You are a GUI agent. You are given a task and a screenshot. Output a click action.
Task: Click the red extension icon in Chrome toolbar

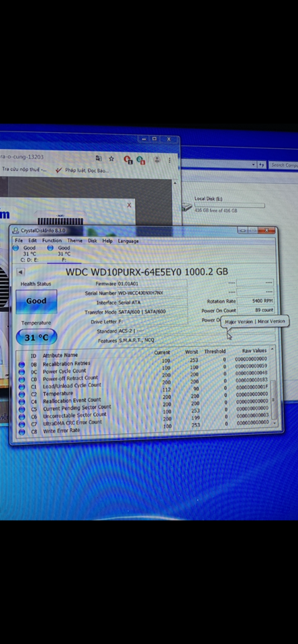pyautogui.click(x=128, y=160)
